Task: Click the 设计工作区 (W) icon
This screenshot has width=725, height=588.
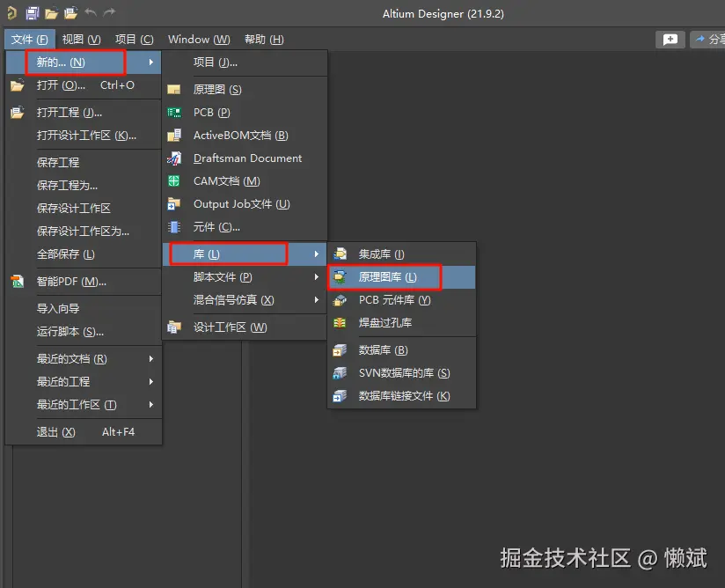Action: click(174, 327)
